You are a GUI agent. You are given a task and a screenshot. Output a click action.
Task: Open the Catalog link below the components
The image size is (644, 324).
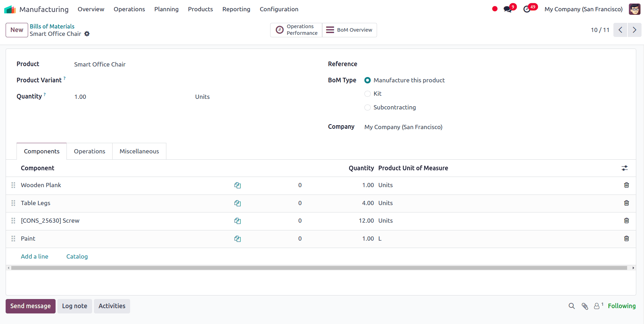[x=77, y=256]
